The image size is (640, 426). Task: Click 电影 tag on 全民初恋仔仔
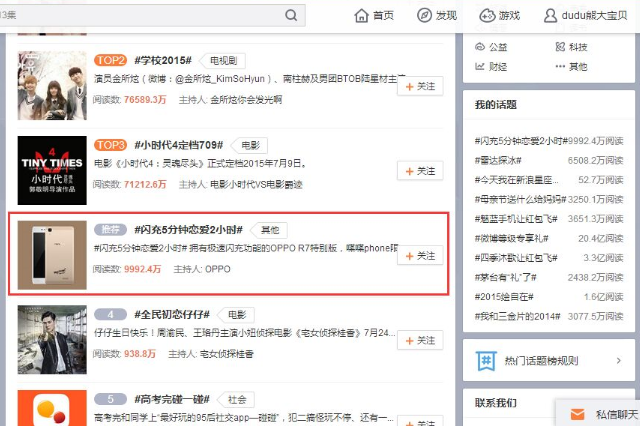point(236,315)
